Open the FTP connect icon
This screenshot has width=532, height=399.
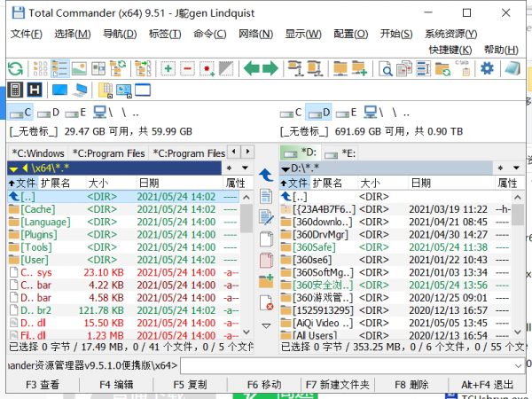(x=340, y=68)
